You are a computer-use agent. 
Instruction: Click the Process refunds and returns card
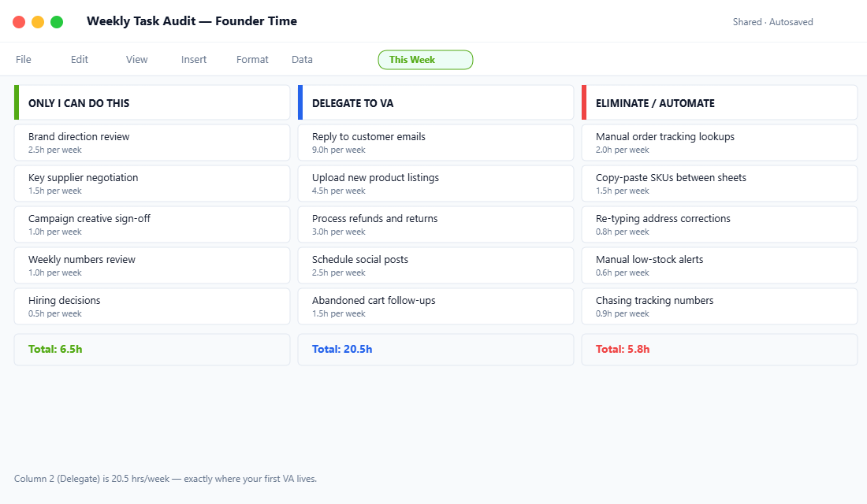(x=436, y=224)
